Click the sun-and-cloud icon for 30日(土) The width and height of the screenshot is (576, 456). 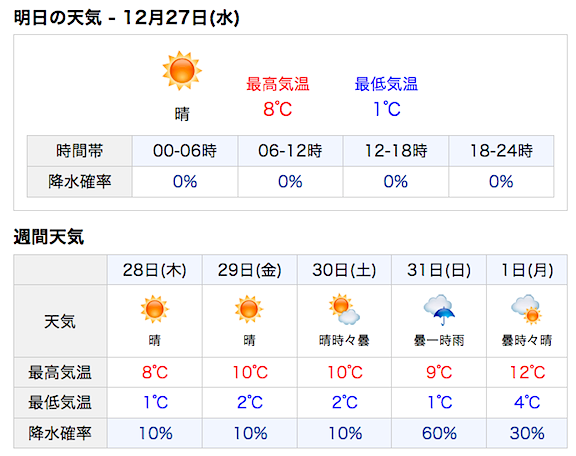[x=344, y=309]
